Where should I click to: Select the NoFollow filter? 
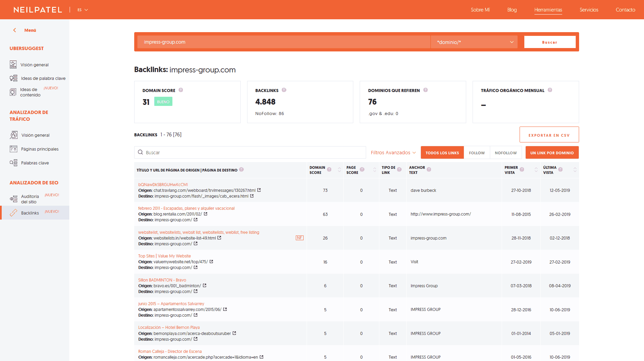pos(506,153)
